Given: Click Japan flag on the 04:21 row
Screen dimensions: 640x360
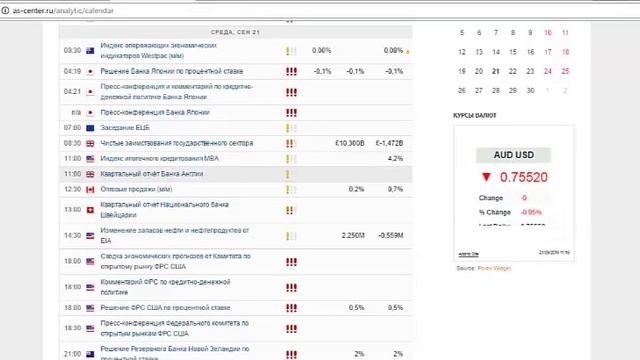Looking at the screenshot, I should click(x=90, y=92).
